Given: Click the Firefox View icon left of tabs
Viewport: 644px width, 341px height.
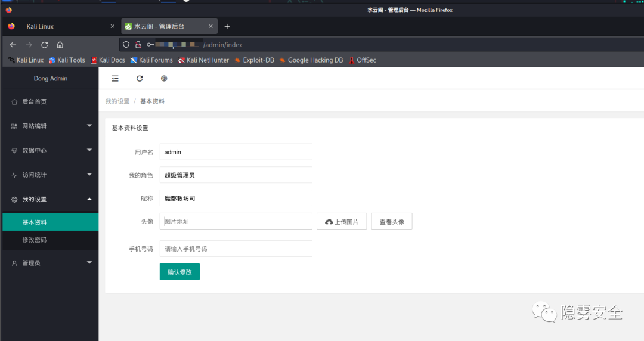Looking at the screenshot, I should click(x=11, y=26).
